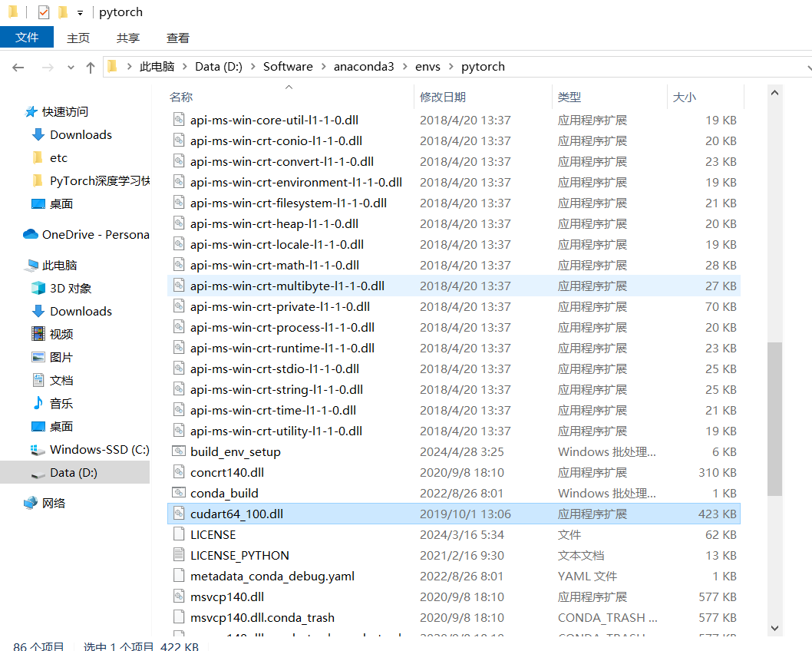Click 此电脑 in the address breadcrumb

pyautogui.click(x=157, y=67)
